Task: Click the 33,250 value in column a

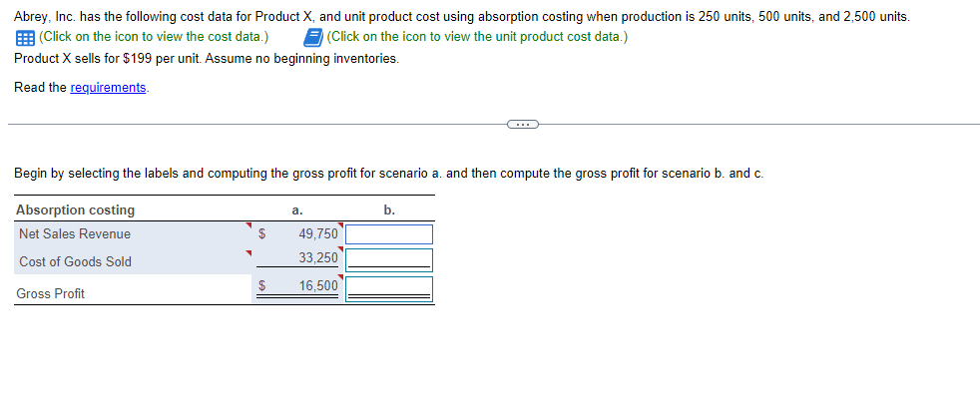Action: coord(317,258)
